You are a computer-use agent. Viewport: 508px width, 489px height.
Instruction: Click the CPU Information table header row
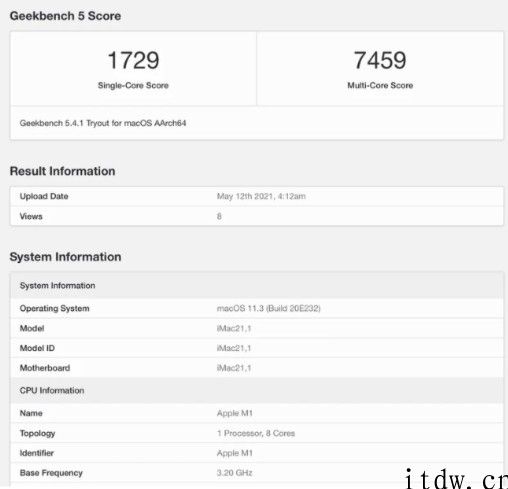257,390
